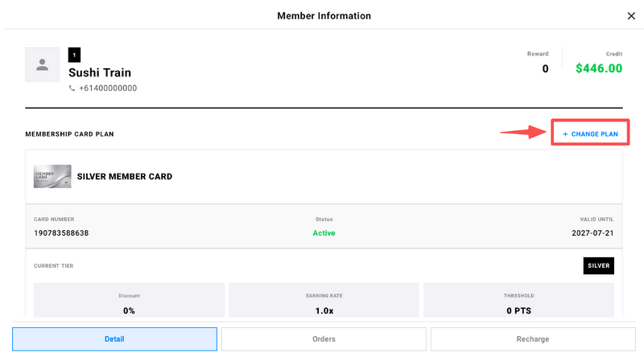This screenshot has width=644, height=357.
Task: Switch to the Detail tab
Action: [114, 339]
